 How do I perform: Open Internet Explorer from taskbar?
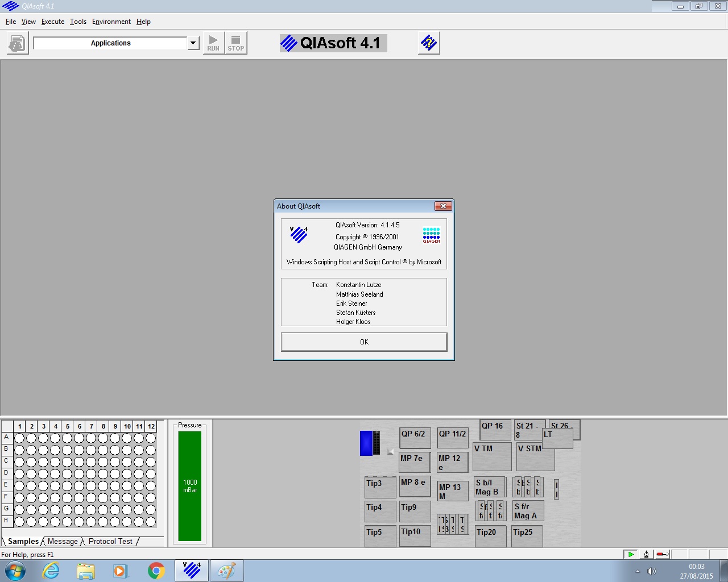51,571
